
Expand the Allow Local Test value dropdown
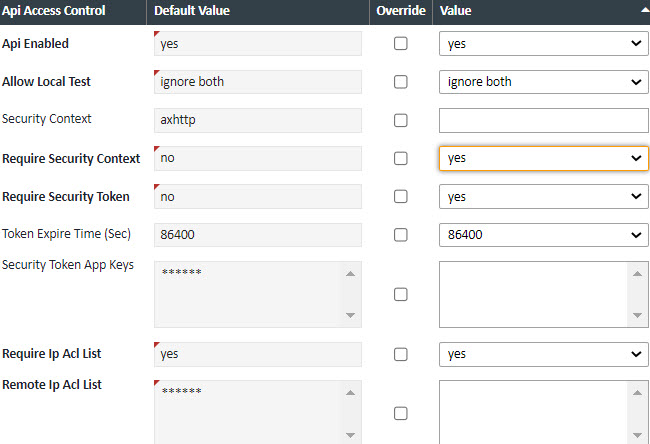point(543,82)
